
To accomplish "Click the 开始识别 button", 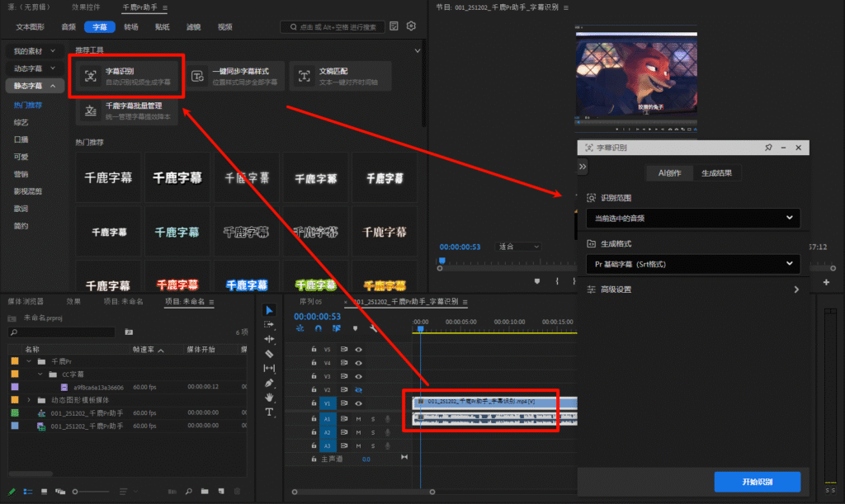I will pyautogui.click(x=757, y=482).
